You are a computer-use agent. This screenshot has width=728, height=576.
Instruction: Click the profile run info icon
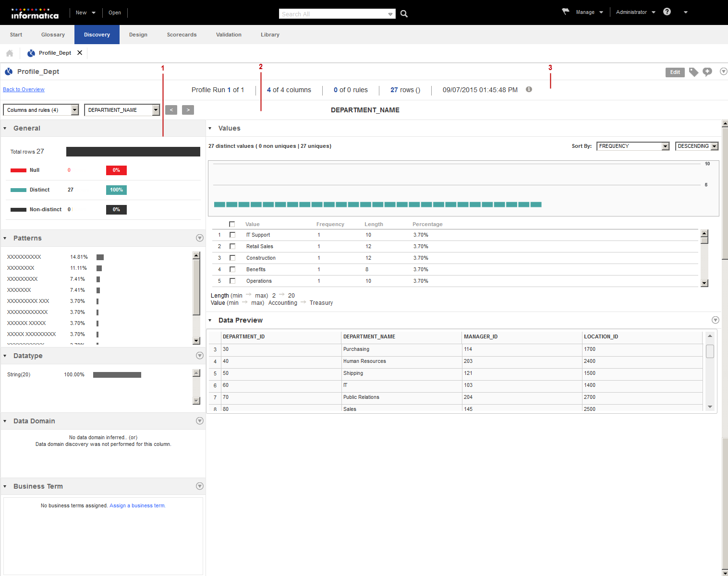(529, 89)
